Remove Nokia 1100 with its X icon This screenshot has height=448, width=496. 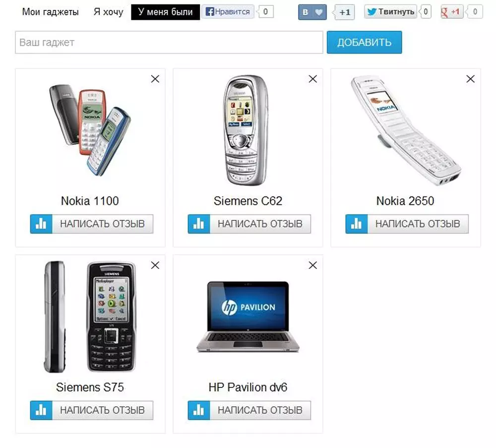tap(155, 79)
